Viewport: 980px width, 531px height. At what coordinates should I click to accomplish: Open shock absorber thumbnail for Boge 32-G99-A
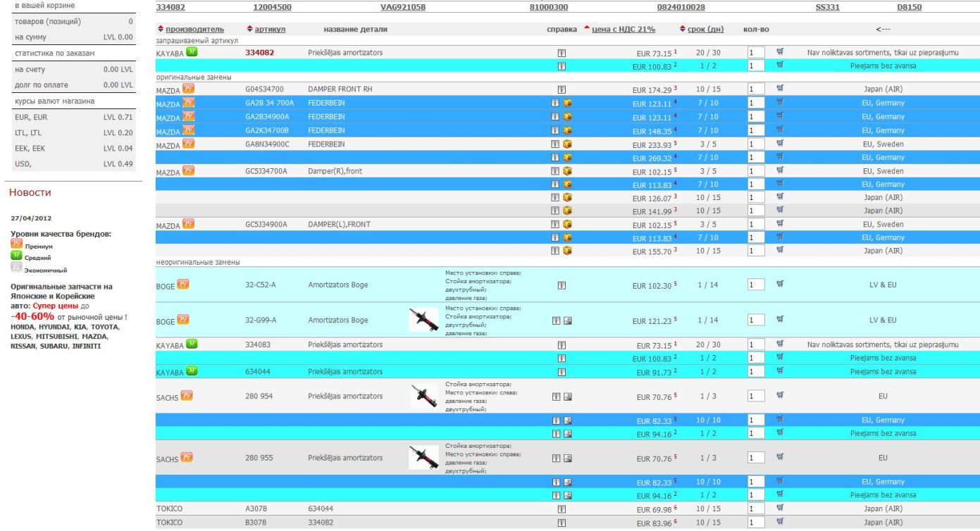click(423, 320)
